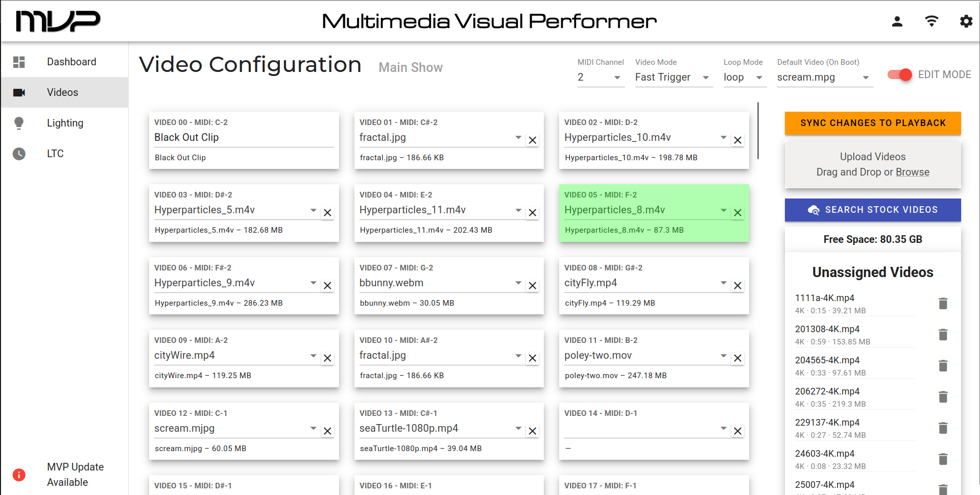Click the MVP logo in header
This screenshot has height=495, width=980.
(58, 21)
